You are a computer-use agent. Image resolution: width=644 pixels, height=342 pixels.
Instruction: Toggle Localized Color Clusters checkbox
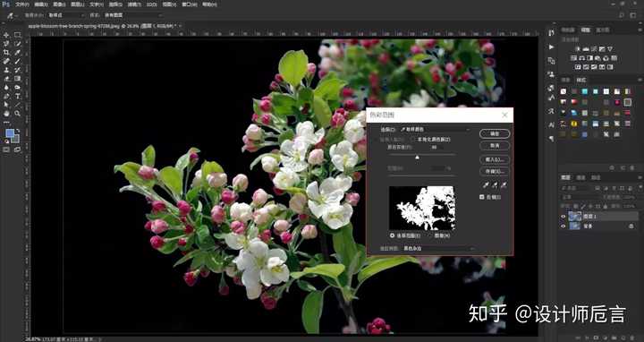(x=413, y=140)
